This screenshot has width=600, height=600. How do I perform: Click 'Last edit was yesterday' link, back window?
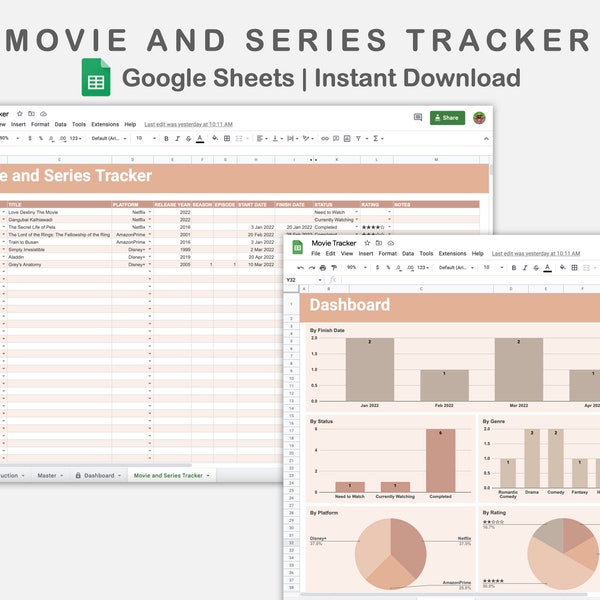coord(189,124)
